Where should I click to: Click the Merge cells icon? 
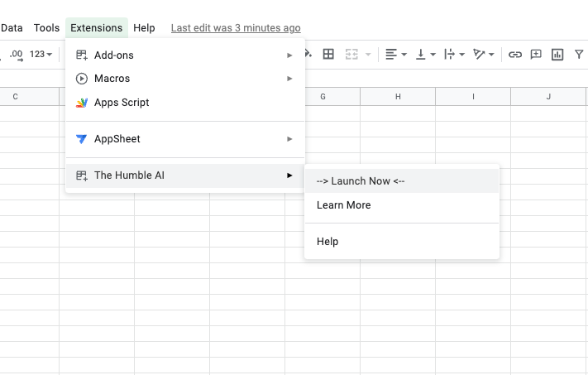351,54
